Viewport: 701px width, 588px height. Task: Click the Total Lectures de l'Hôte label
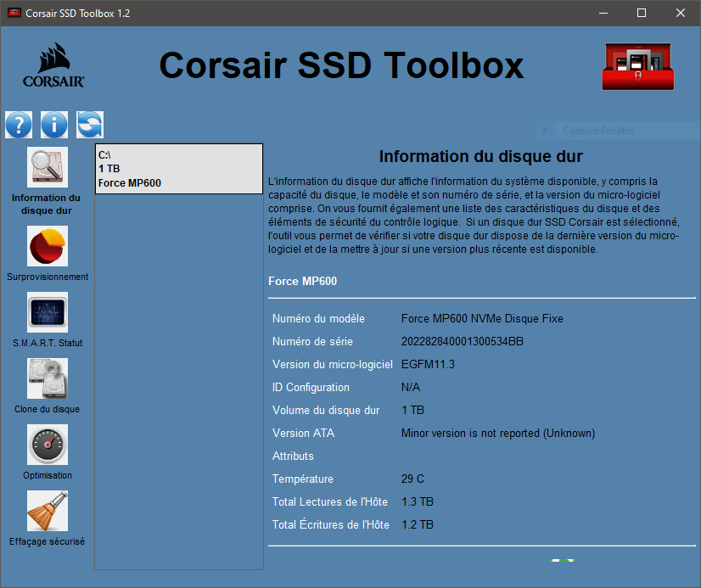pyautogui.click(x=330, y=501)
